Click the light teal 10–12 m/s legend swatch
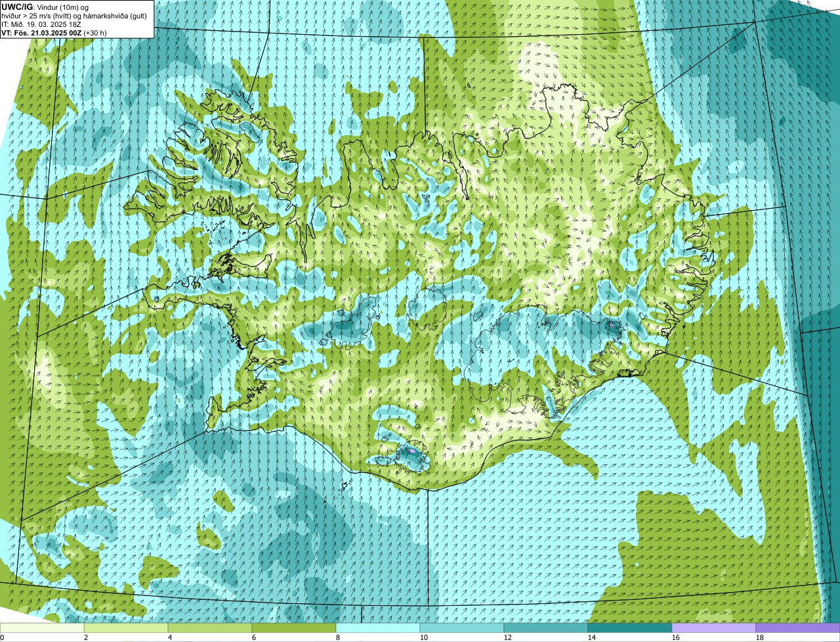 pyautogui.click(x=462, y=628)
